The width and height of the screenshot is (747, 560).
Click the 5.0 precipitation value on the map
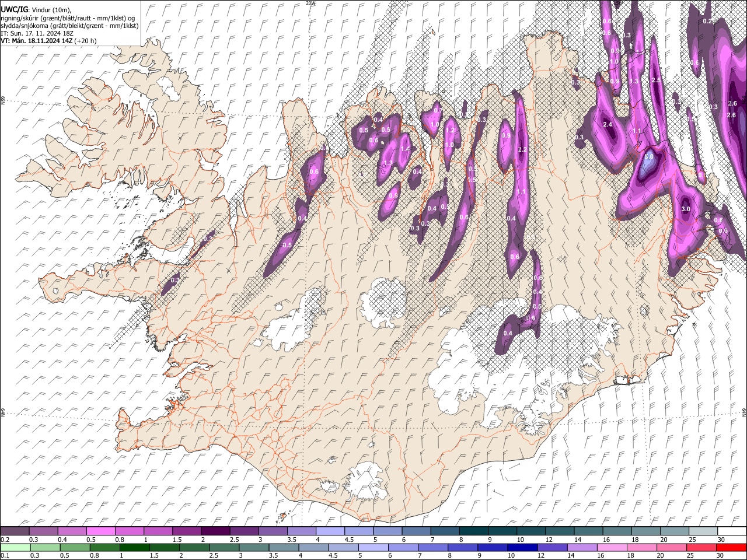pyautogui.click(x=649, y=156)
